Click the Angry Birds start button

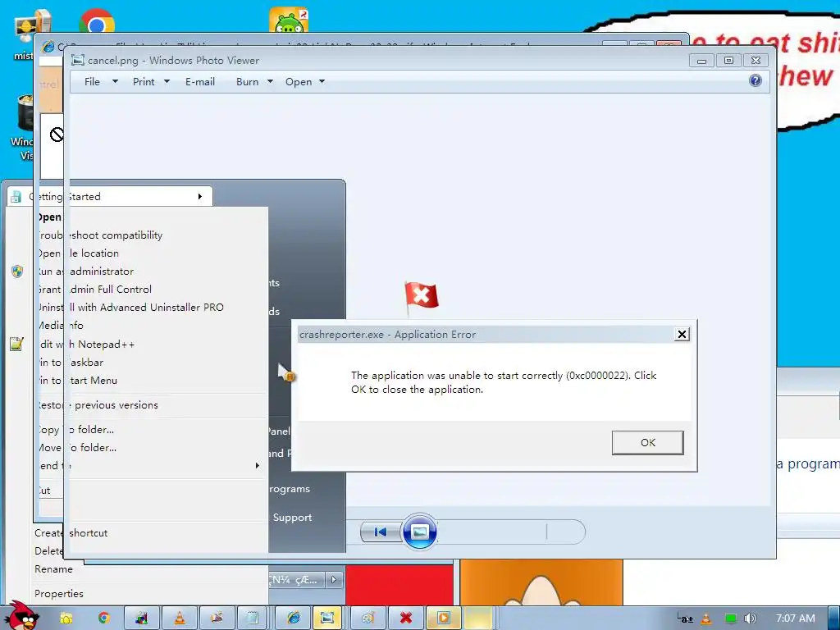click(24, 616)
